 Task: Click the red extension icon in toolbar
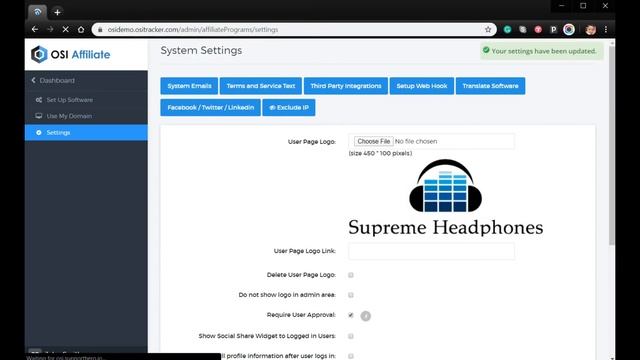coord(538,29)
